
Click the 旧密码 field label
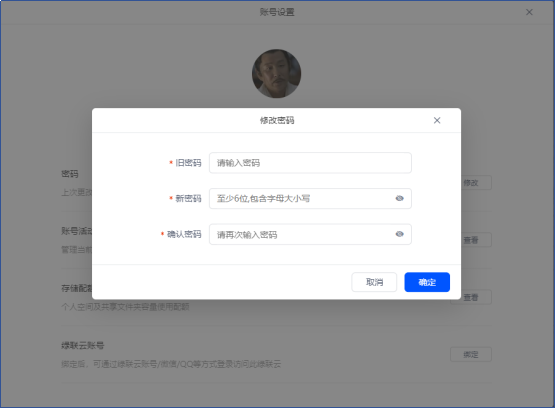[x=188, y=163]
